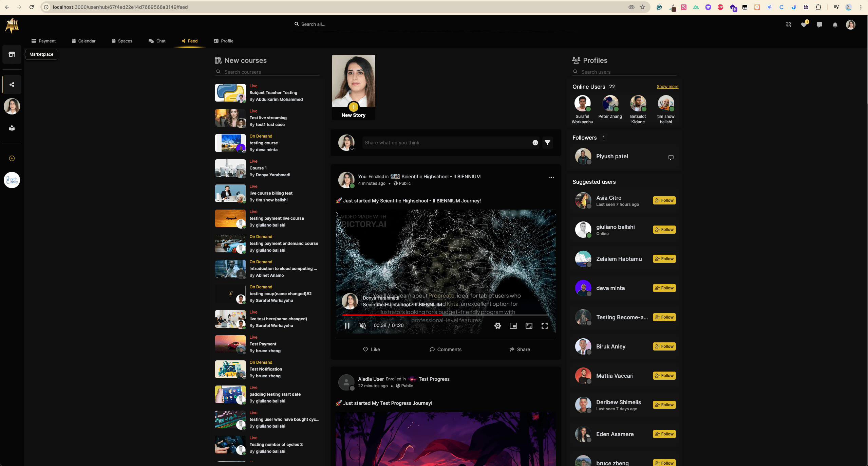Message follower Piyush patel via chat icon
Screen dimensions: 868x466
671,157
